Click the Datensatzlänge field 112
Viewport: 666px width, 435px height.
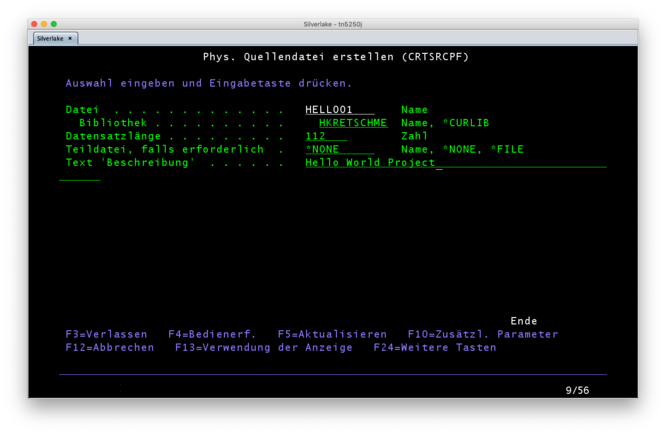pos(326,136)
